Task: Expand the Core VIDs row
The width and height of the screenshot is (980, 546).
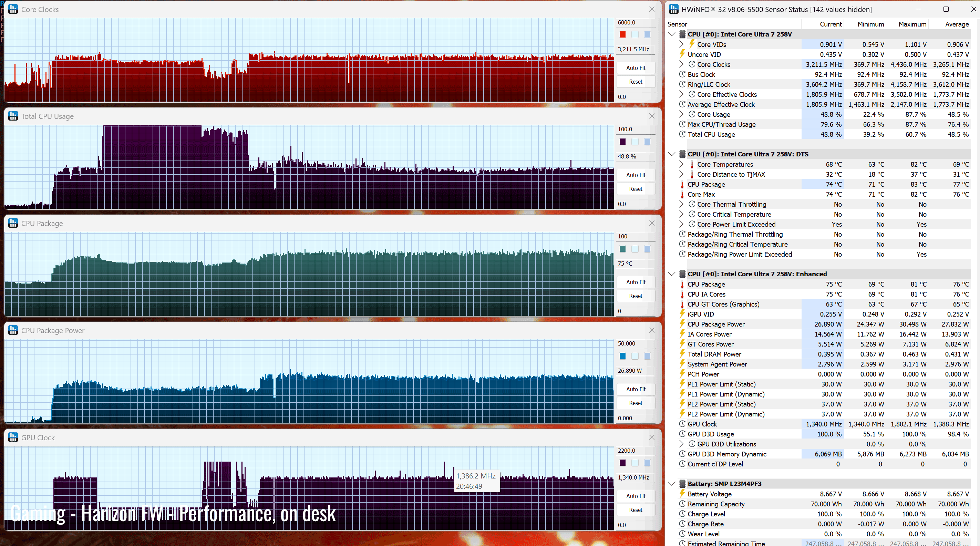Action: 681,44
